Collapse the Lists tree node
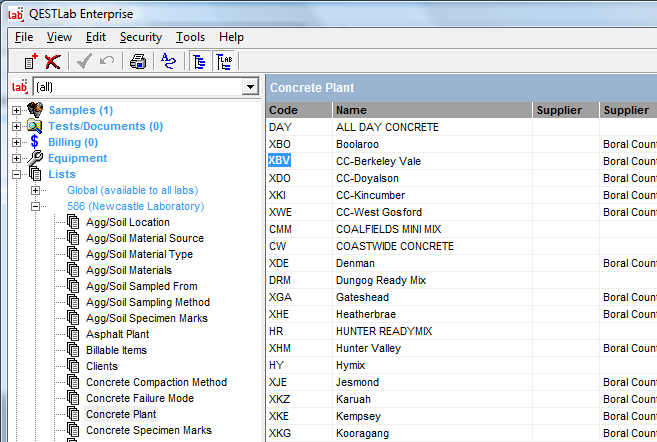657x442 pixels. pos(16,174)
